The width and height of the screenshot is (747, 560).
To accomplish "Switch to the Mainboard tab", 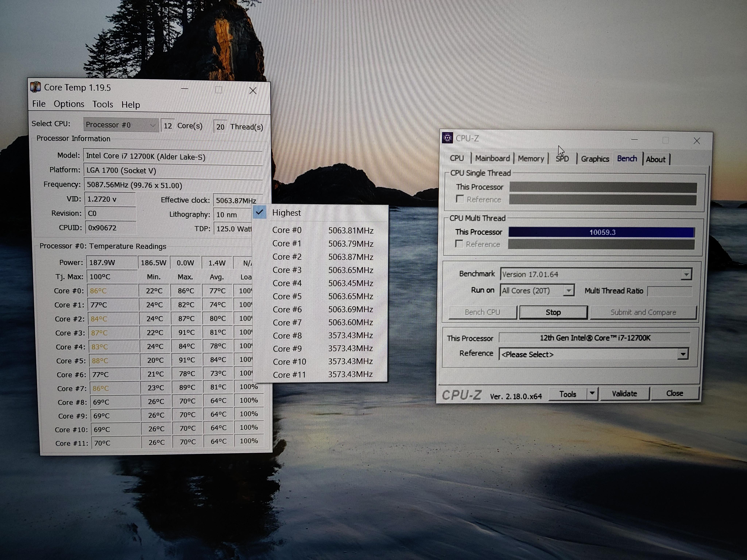I will pos(492,158).
